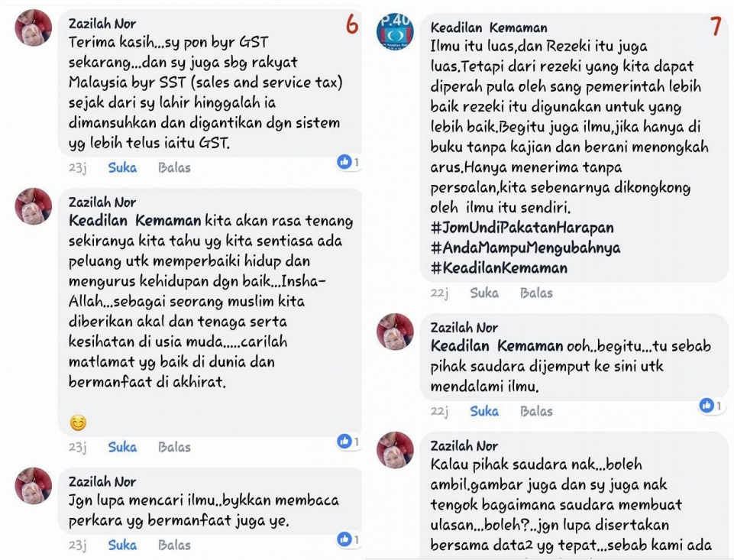Click Balas under Keadilan Kemaman's hashtag comment
Screen dimensions: 734x560
536,293
